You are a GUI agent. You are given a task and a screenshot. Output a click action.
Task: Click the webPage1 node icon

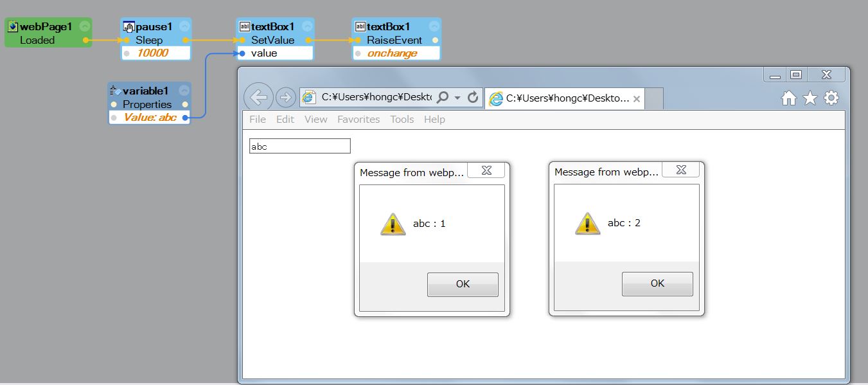pos(13,26)
